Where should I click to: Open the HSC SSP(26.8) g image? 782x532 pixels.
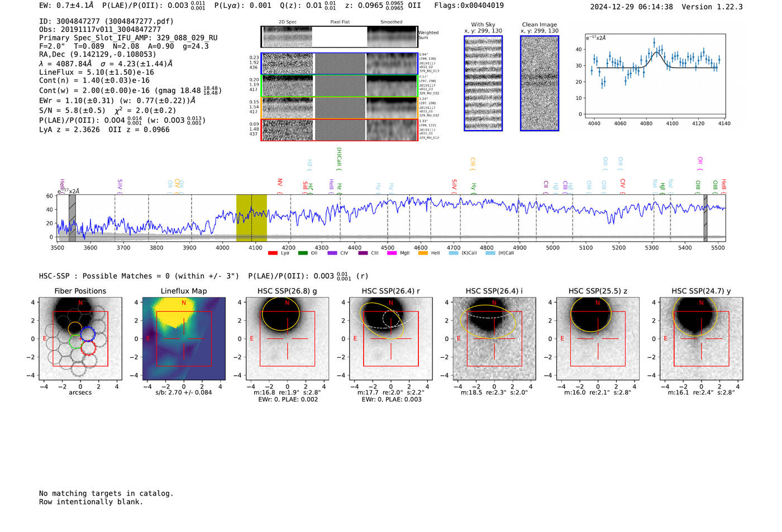(288, 339)
